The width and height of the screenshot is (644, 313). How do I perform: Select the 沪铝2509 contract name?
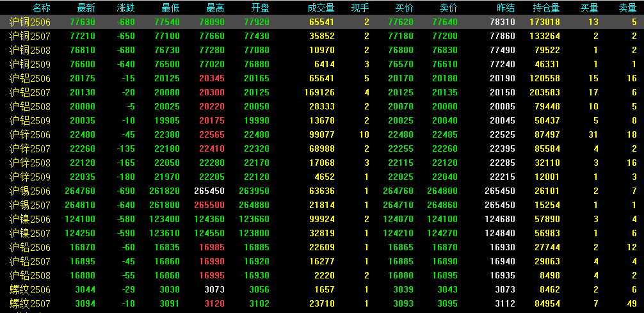point(30,121)
